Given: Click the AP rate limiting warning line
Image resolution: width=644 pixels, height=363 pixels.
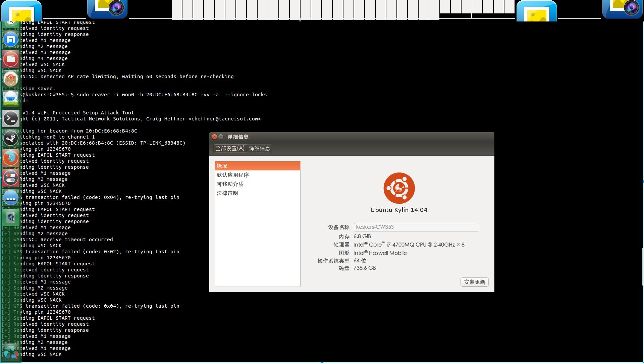Looking at the screenshot, I should click(118, 77).
